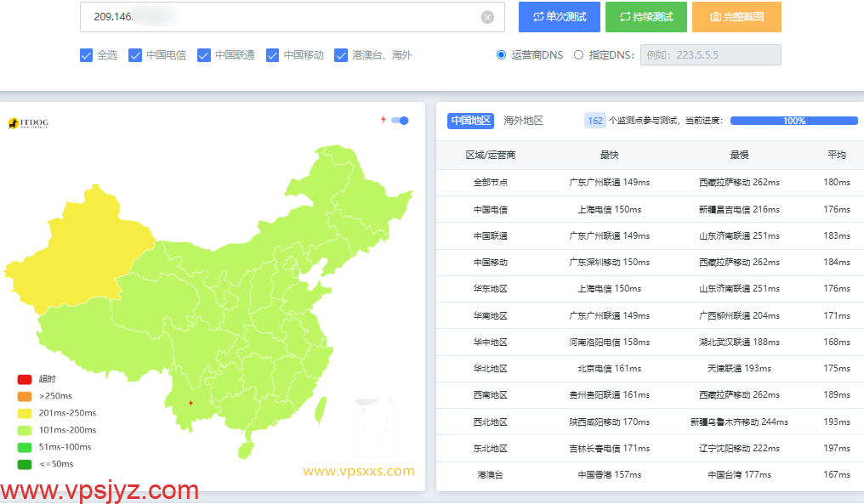The width and height of the screenshot is (864, 504).
Task: Uncheck the 全选 checkbox
Action: (x=86, y=55)
